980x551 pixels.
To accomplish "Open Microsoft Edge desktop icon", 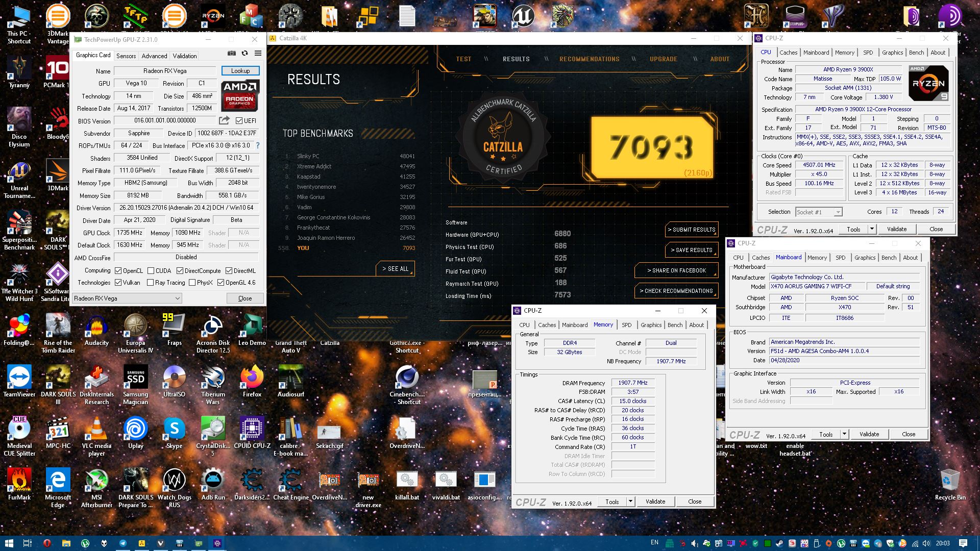I will pos(58,489).
